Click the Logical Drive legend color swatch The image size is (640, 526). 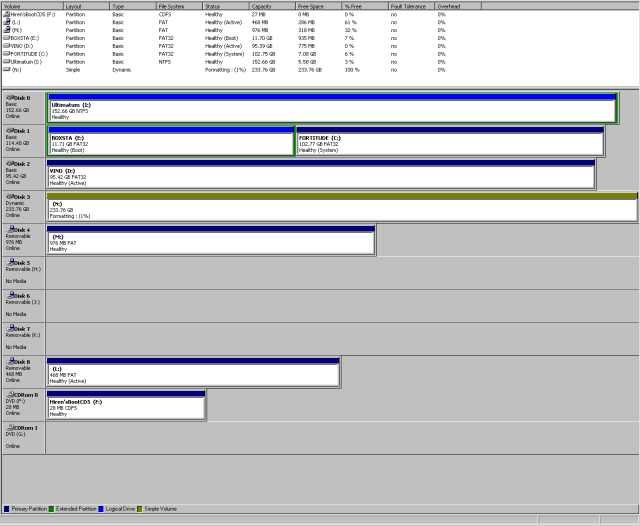tap(101, 509)
